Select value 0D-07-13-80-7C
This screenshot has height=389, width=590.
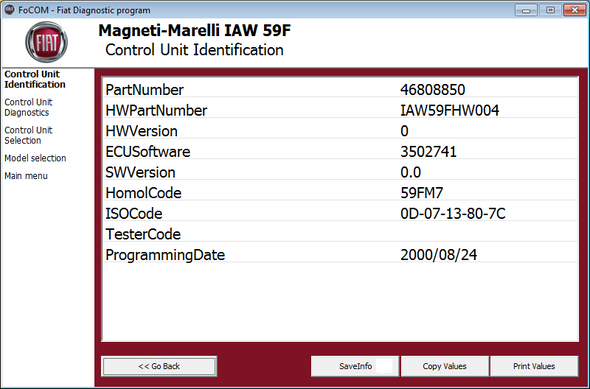(453, 214)
